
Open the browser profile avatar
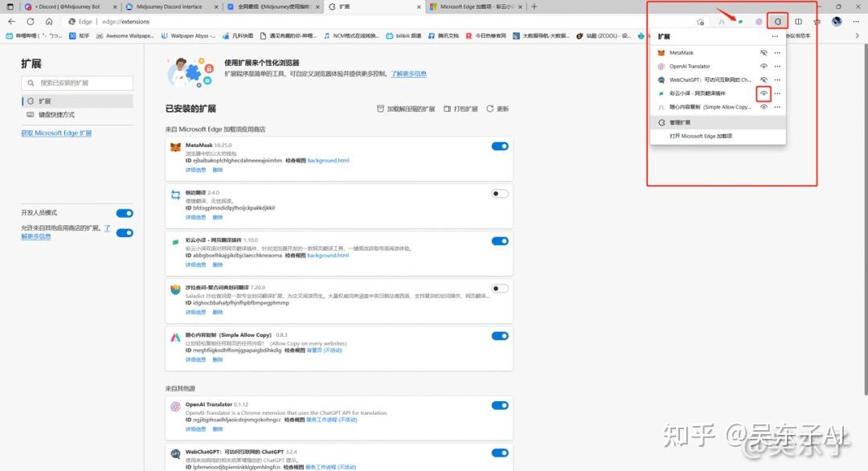pyautogui.click(x=837, y=22)
